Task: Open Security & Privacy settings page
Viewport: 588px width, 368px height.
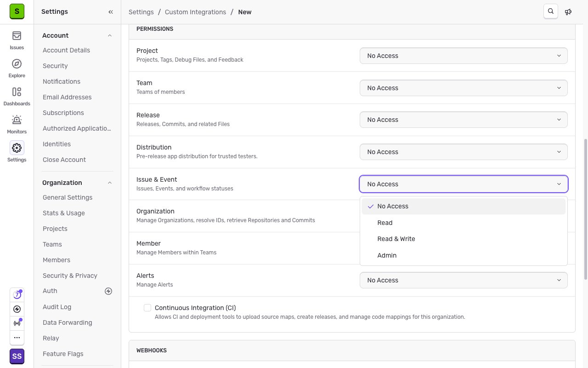Action: (x=70, y=276)
